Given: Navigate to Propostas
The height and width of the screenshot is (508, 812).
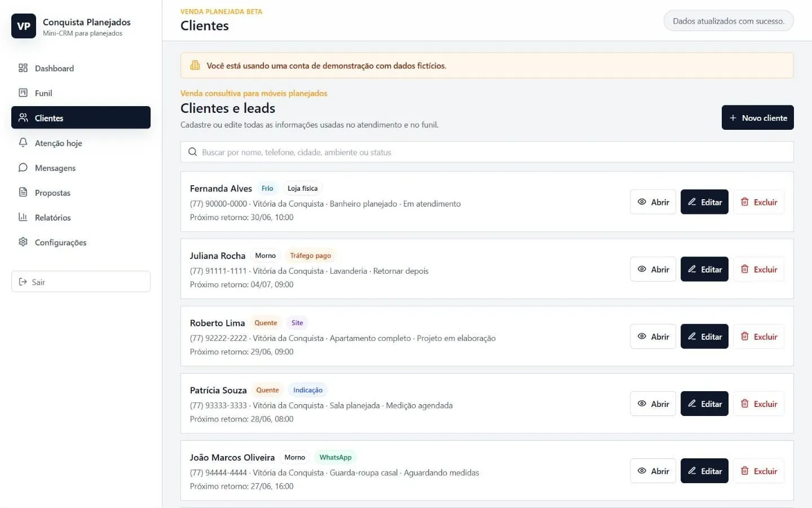Looking at the screenshot, I should tap(81, 192).
